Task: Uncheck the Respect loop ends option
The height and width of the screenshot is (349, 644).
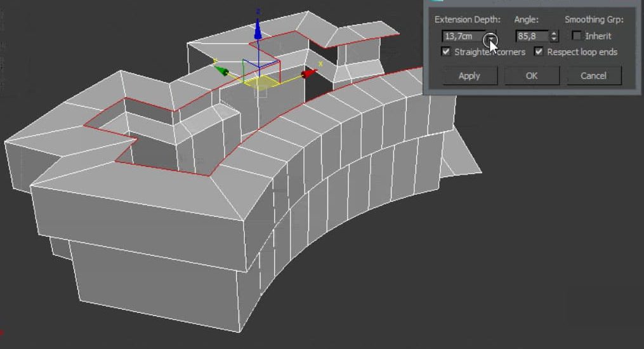Action: (x=539, y=52)
